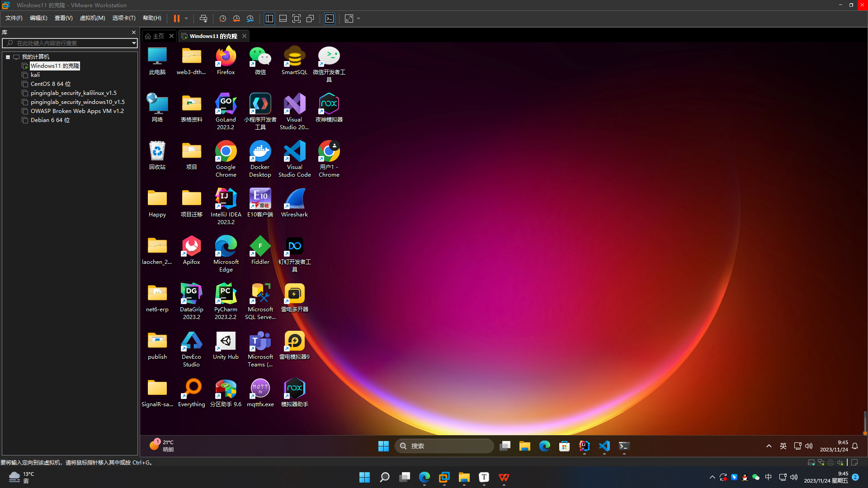Click the stretch guest display icon
868x488 pixels.
click(x=349, y=19)
